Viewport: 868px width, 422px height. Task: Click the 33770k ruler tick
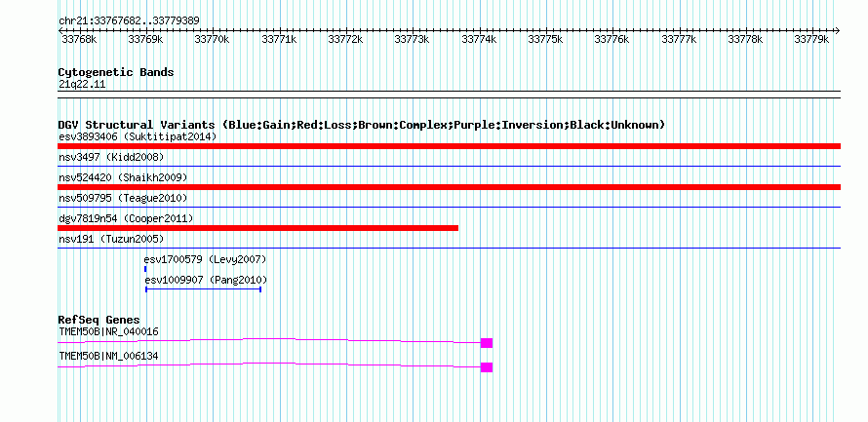(x=213, y=39)
